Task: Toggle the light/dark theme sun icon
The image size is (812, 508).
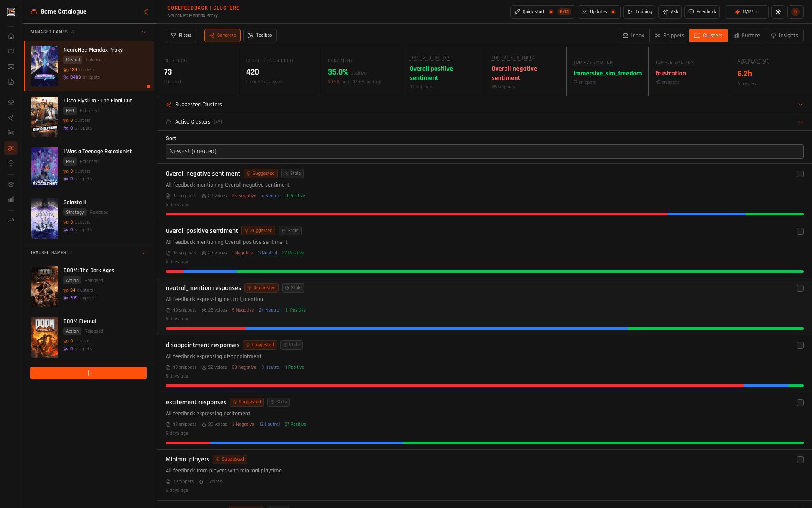Action: click(778, 12)
